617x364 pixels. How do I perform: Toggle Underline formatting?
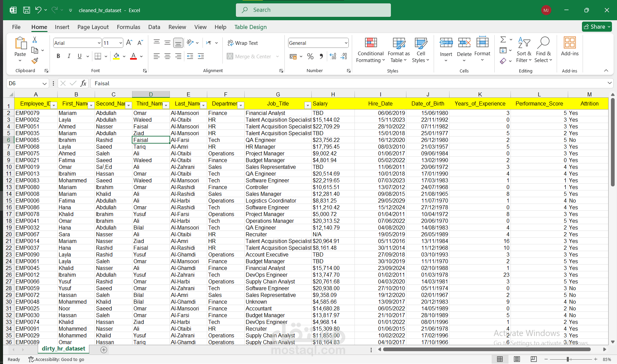(80, 56)
